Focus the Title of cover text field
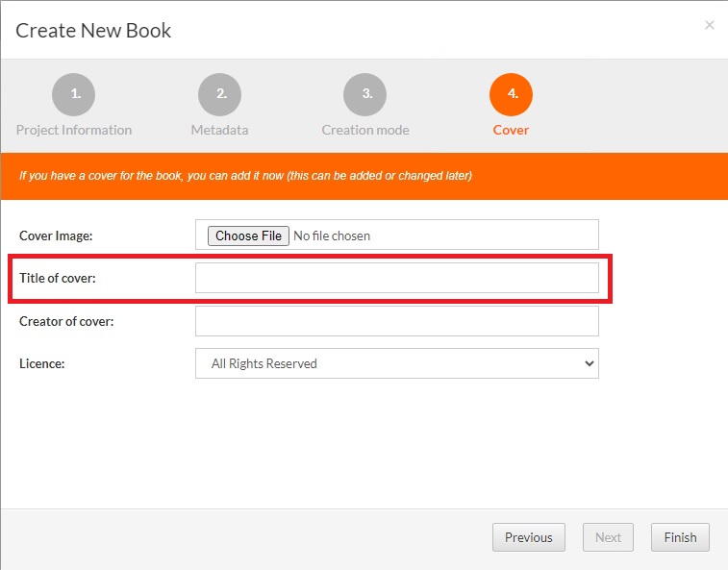The image size is (728, 570). tap(396, 278)
